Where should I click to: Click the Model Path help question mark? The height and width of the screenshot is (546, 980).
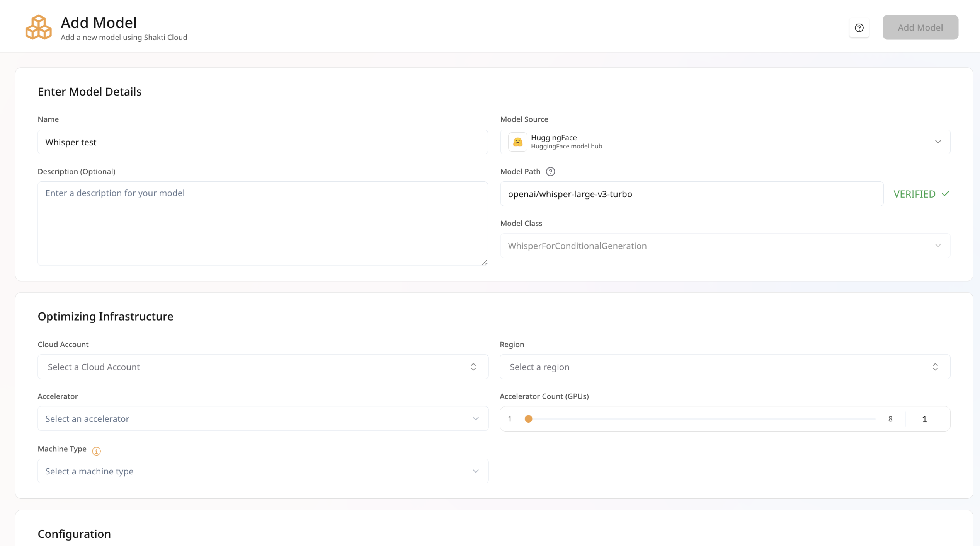550,171
